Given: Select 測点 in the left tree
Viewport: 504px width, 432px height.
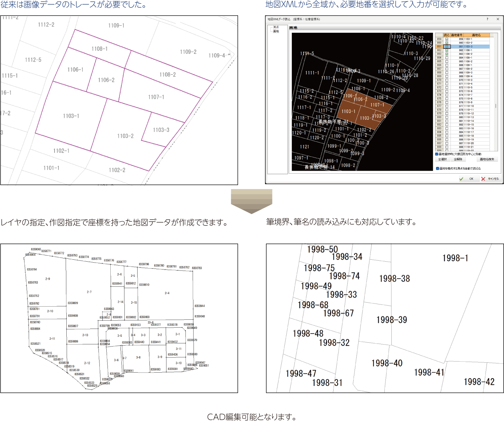Looking at the screenshot, I should pyautogui.click(x=276, y=27).
